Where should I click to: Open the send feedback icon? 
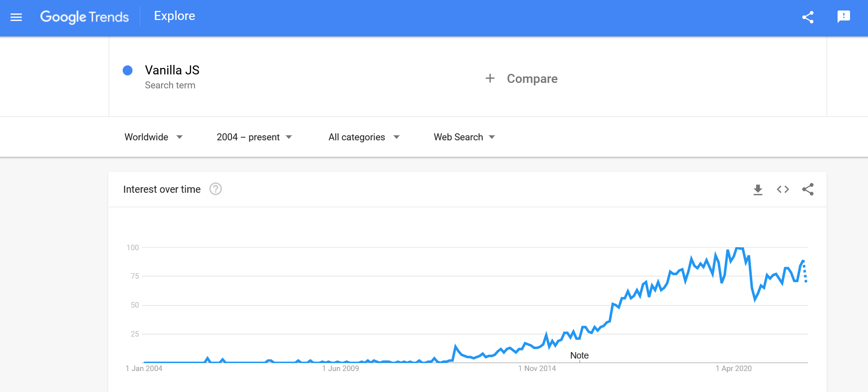pyautogui.click(x=843, y=17)
